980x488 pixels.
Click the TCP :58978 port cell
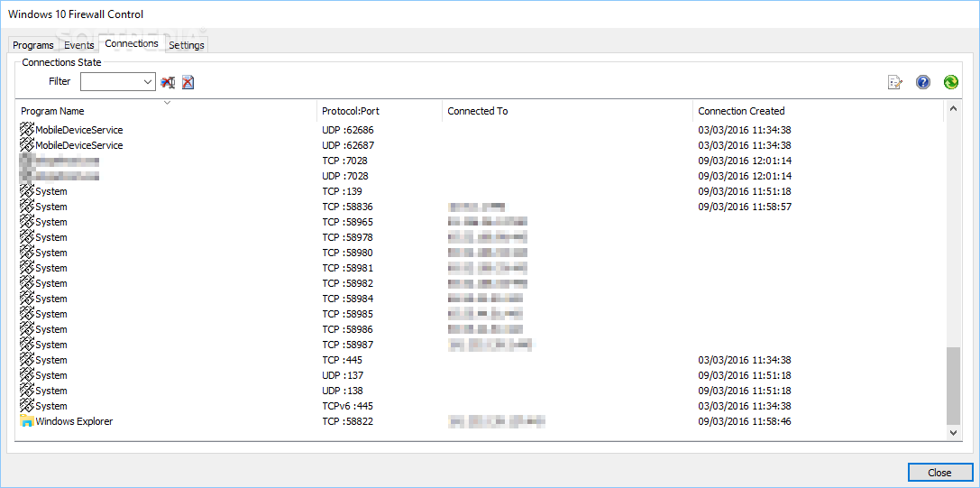tap(347, 237)
